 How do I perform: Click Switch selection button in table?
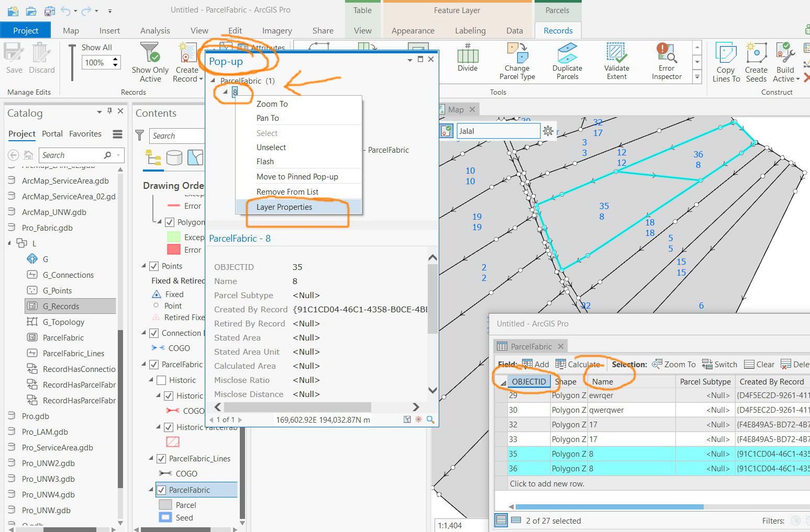(x=719, y=364)
